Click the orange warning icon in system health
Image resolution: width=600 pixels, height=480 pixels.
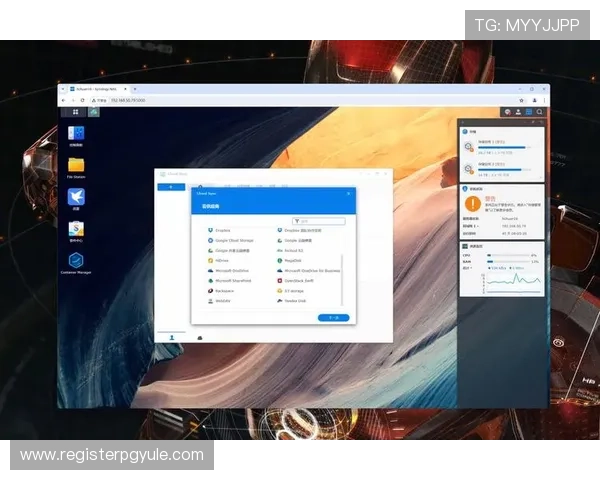473,204
